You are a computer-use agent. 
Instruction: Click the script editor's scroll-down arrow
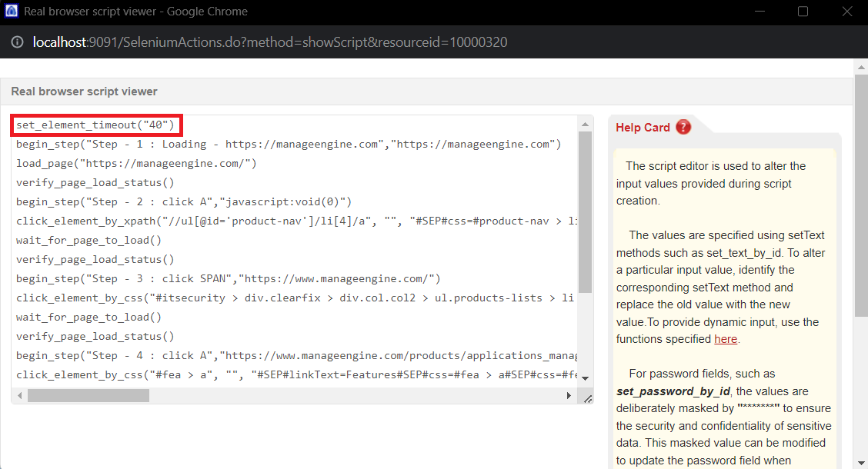(586, 378)
